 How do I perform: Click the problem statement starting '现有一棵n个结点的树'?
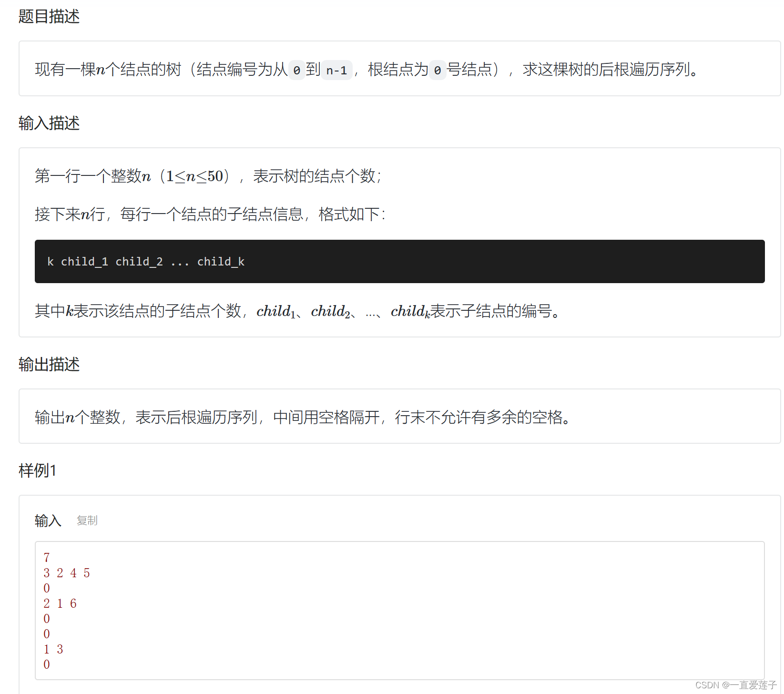pos(367,70)
